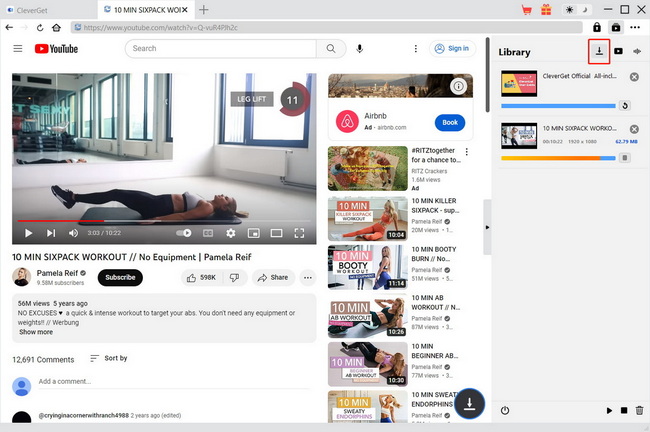This screenshot has height=432, width=650.
Task: Cancel the CleverGet Official download
Action: pyautogui.click(x=634, y=77)
